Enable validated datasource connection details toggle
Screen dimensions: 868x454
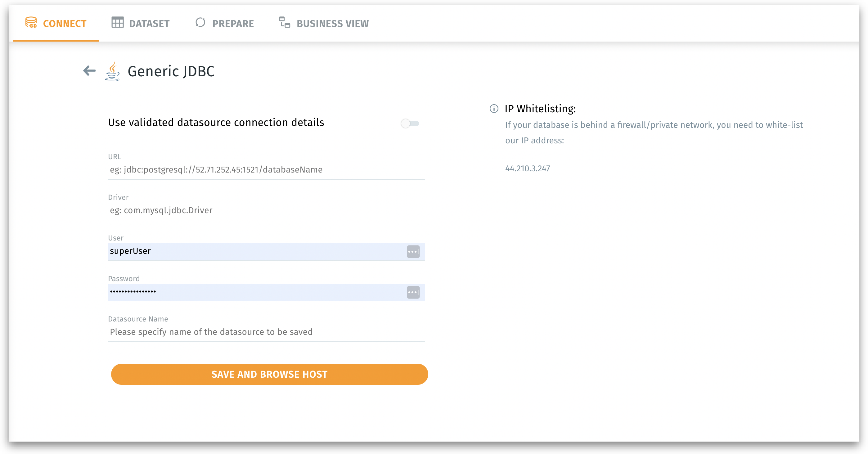click(x=410, y=124)
